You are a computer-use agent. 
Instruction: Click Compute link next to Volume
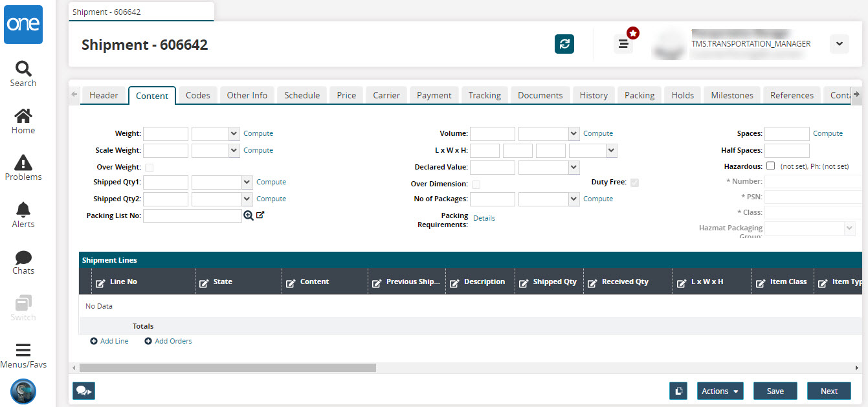tap(598, 133)
